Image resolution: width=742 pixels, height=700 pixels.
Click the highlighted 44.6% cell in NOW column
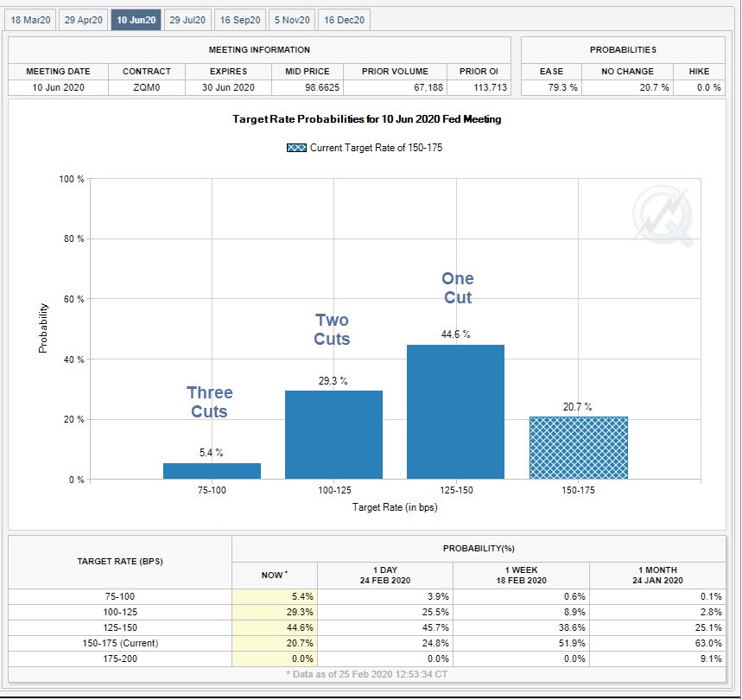pos(274,627)
